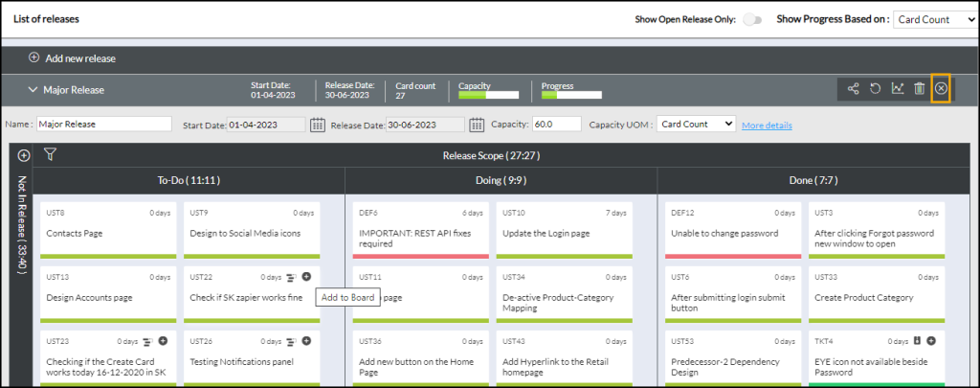Click hierarchy icon on UST22 card
Image resolution: width=980 pixels, height=388 pixels.
291,277
